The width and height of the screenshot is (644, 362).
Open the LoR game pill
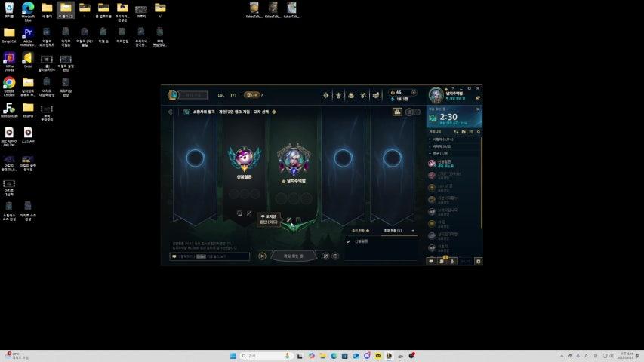[251, 95]
